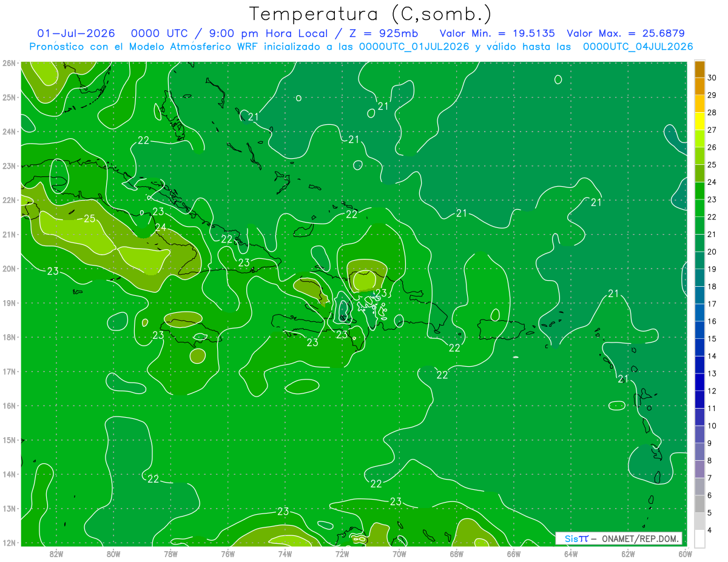Click the initialization time "0000UTC_01JUL2026"

(414, 47)
